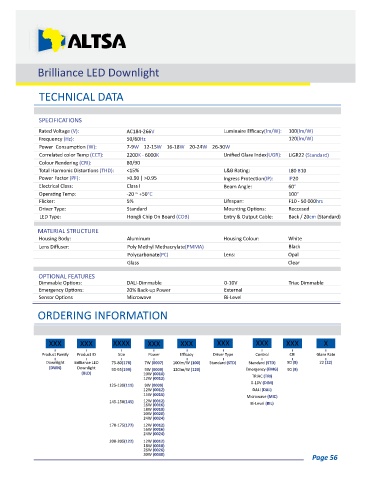Click the MATERIAL STRUCTURE section label

68,231
